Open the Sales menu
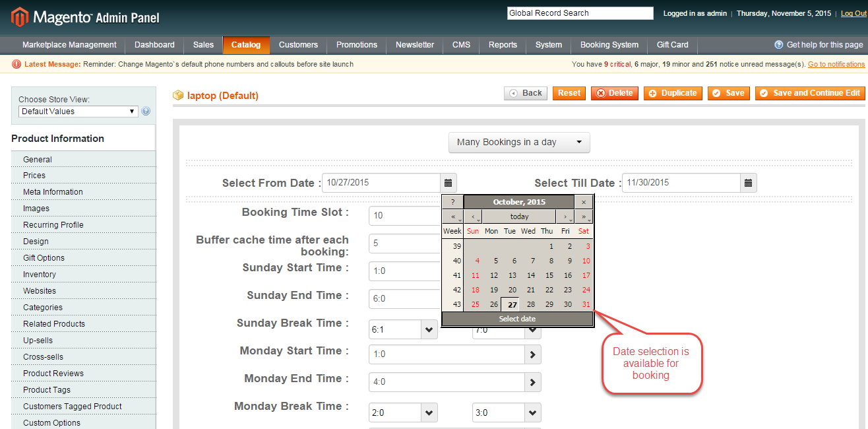 point(203,45)
